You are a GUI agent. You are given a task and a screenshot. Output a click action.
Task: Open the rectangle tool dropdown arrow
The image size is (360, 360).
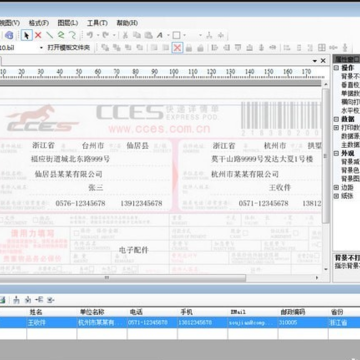184,35
